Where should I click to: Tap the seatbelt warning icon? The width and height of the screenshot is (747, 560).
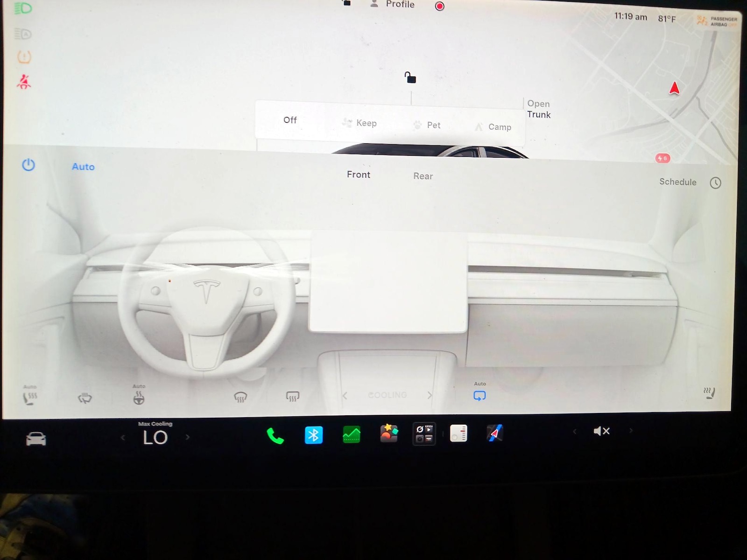(x=24, y=82)
